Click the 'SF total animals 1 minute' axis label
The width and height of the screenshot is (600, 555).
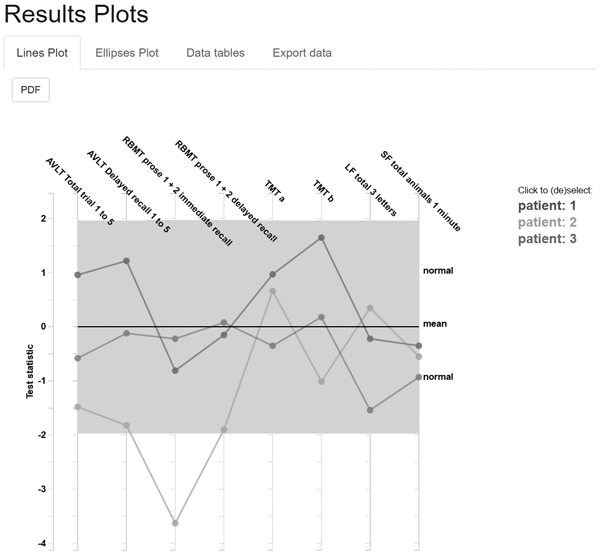pyautogui.click(x=420, y=190)
